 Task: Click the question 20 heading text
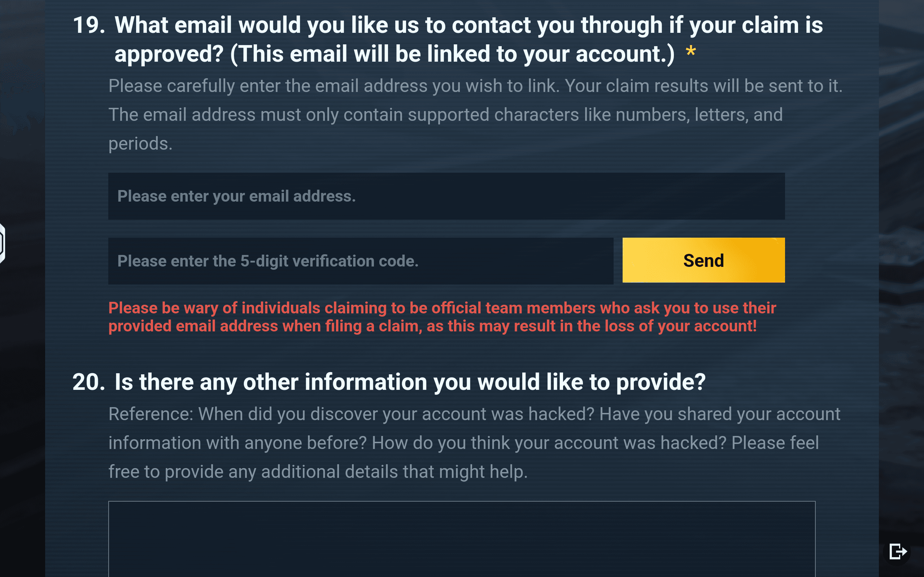[x=410, y=382]
